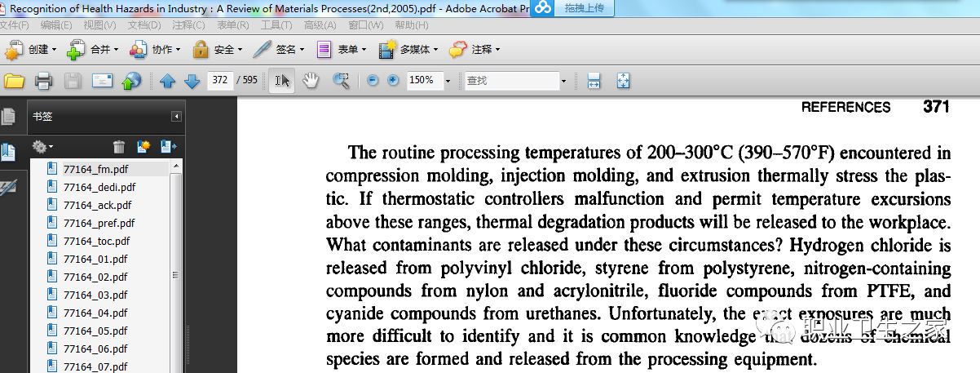Select bookmark 77164_04.pdf
Screen dimensions: 980x373
pos(95,313)
